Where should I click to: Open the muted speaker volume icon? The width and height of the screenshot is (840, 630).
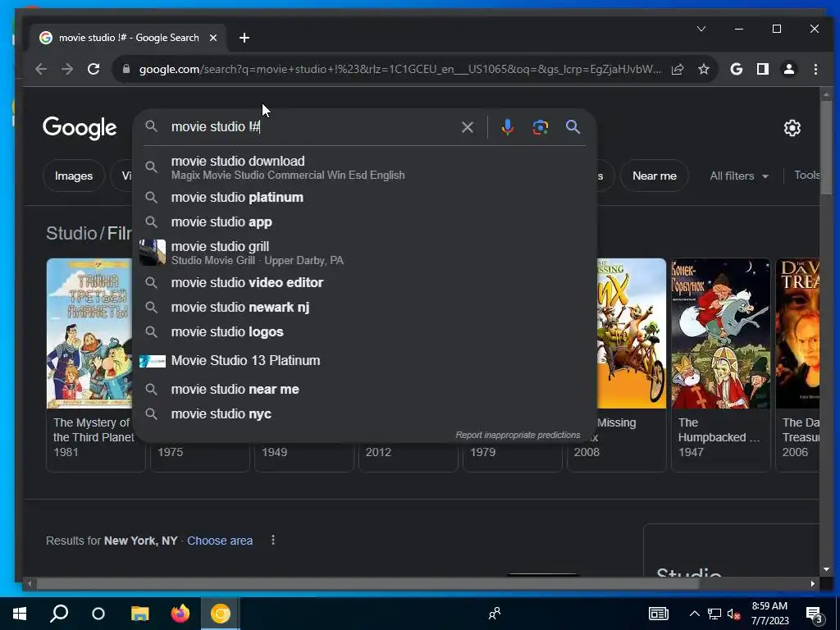click(x=733, y=614)
